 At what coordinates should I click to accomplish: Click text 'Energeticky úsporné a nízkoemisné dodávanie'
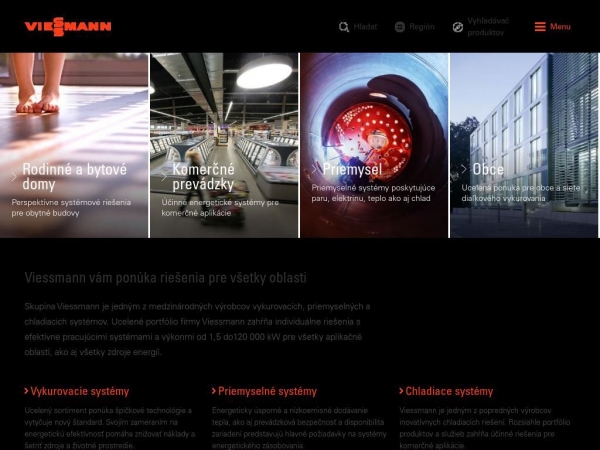299,428
